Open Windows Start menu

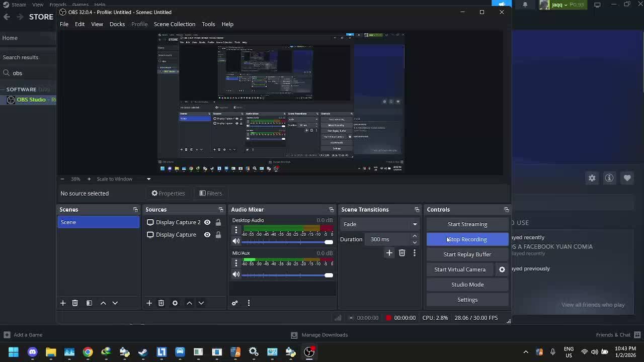(x=14, y=352)
